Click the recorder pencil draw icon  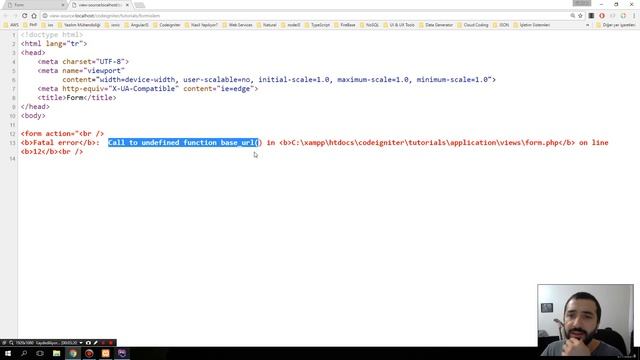[x=96, y=343]
